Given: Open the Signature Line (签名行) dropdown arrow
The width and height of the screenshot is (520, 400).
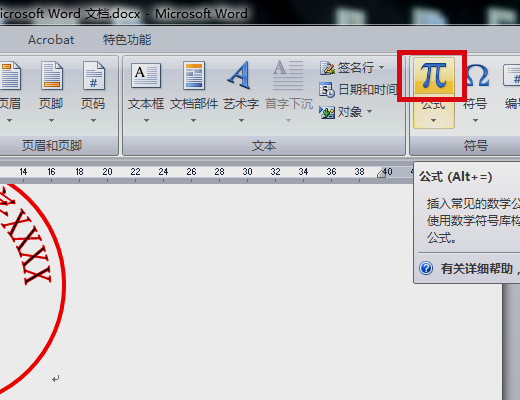Looking at the screenshot, I should (x=381, y=68).
